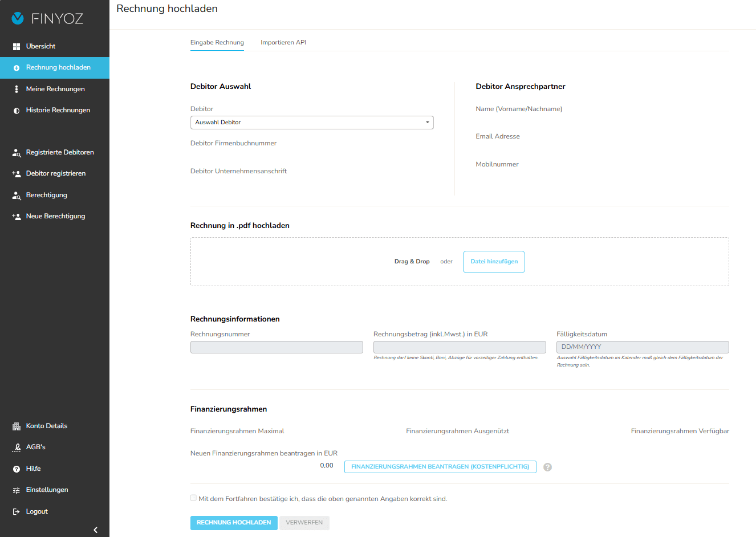
Task: Click the Rechnung hochladen submit button
Action: (234, 523)
